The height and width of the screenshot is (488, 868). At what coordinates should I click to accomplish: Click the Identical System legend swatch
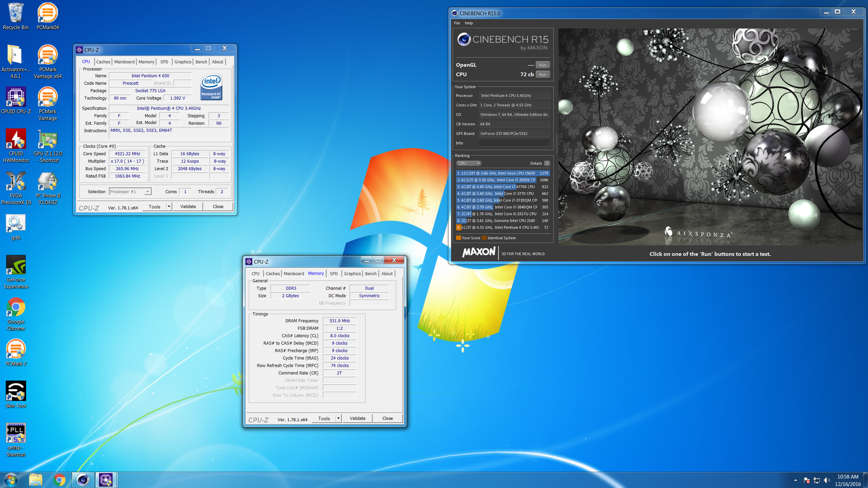pos(484,238)
